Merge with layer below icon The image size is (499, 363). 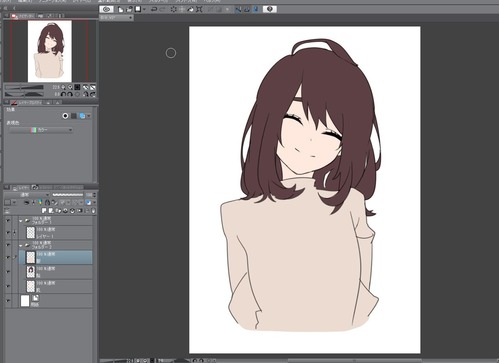coord(72,211)
